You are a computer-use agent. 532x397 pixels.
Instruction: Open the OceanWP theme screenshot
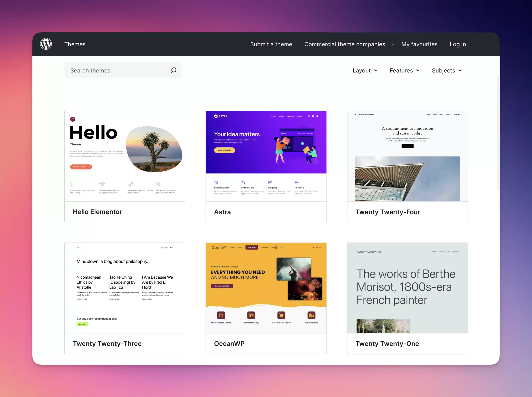[x=266, y=288]
